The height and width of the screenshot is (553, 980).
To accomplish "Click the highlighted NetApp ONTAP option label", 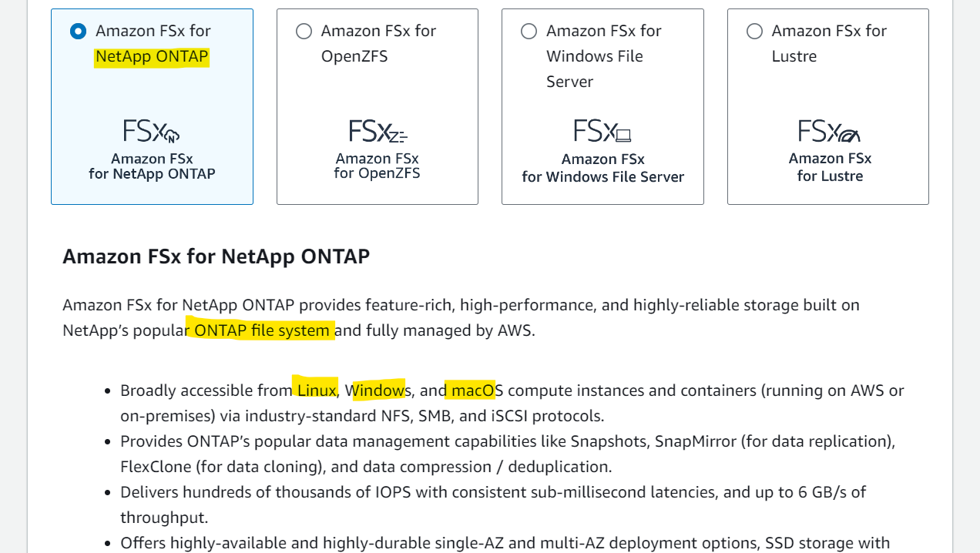I will pyautogui.click(x=153, y=56).
